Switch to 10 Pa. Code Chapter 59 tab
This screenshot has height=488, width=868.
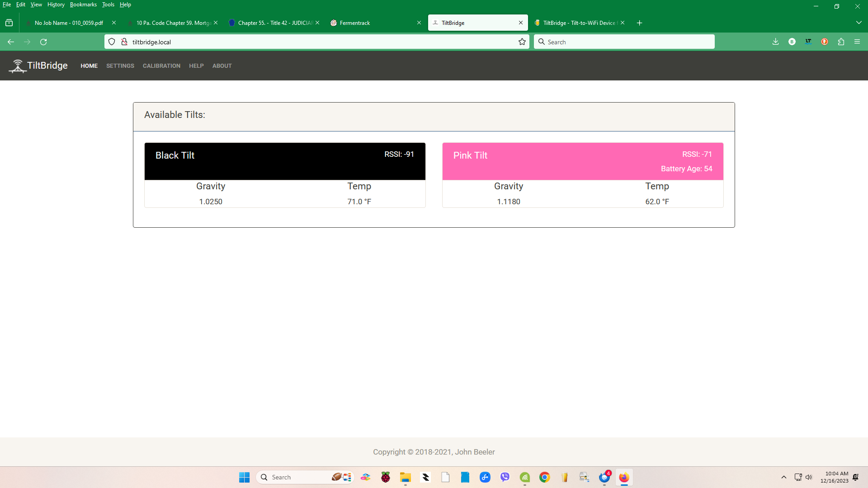click(x=172, y=23)
